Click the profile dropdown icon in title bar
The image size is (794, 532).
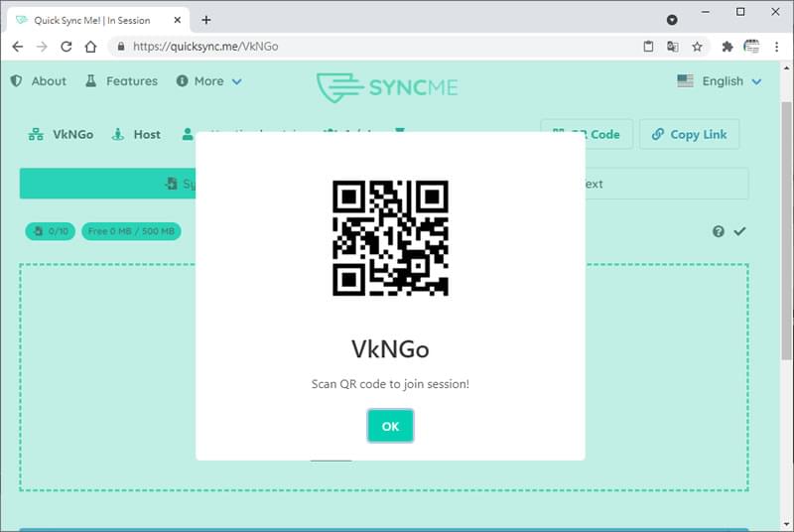[x=672, y=20]
